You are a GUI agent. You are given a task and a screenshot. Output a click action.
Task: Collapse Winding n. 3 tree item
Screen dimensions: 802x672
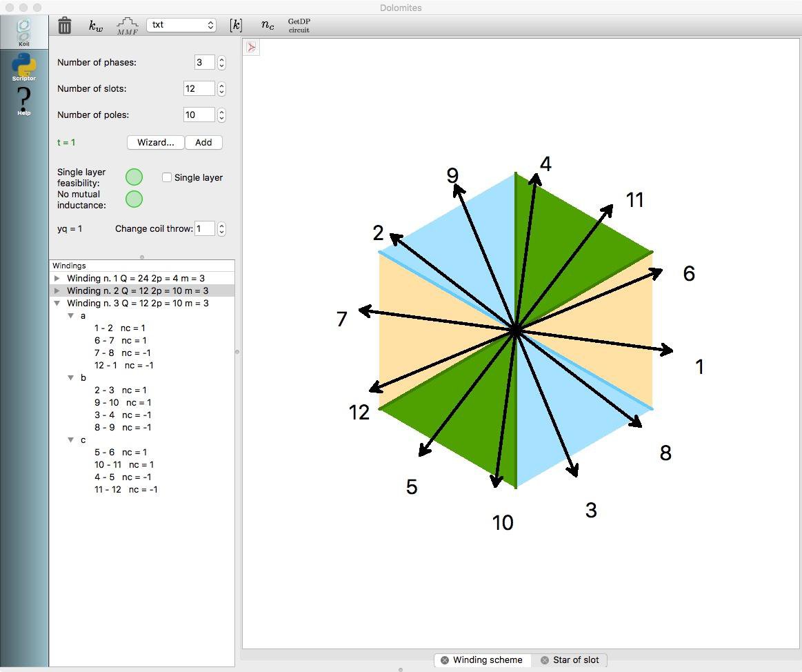point(57,303)
